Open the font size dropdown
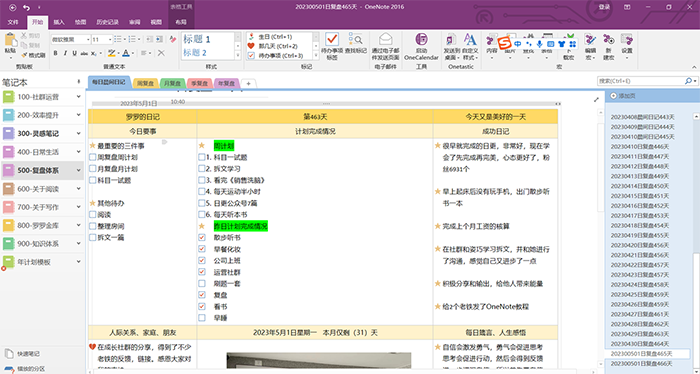The width and height of the screenshot is (700, 374). click(109, 39)
